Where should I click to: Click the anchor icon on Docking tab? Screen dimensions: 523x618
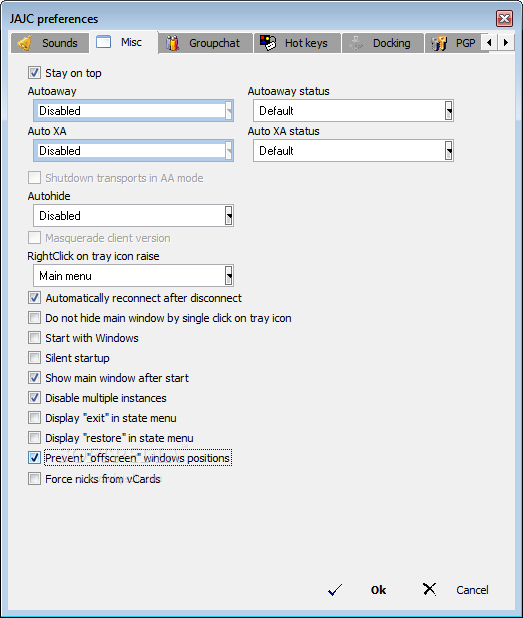356,43
